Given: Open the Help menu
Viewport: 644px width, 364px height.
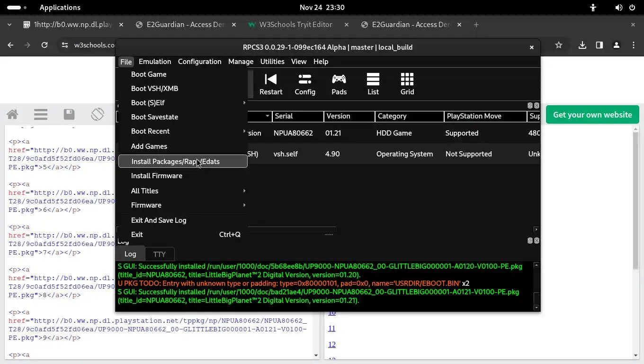Looking at the screenshot, I should pos(321,62).
